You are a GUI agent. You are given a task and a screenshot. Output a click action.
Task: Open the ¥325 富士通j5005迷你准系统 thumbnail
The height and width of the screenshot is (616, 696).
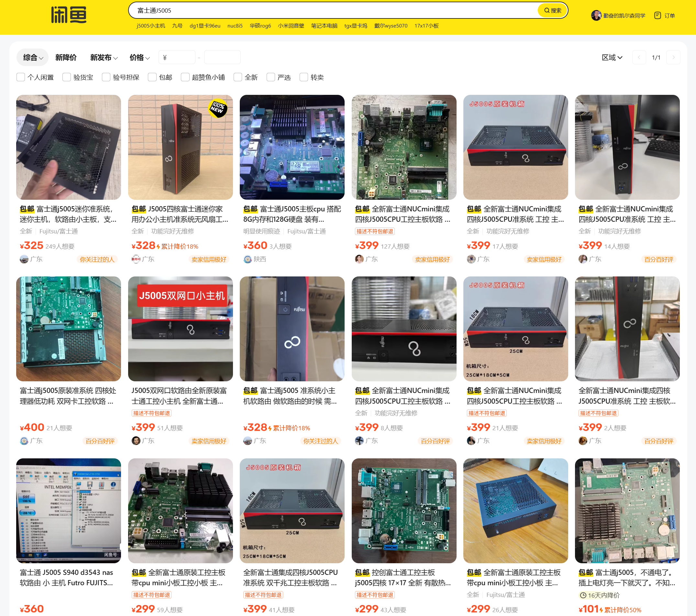69,147
